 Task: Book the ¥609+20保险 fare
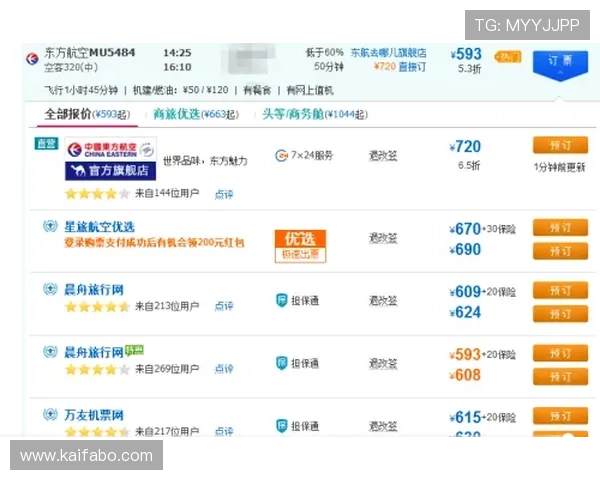(560, 290)
